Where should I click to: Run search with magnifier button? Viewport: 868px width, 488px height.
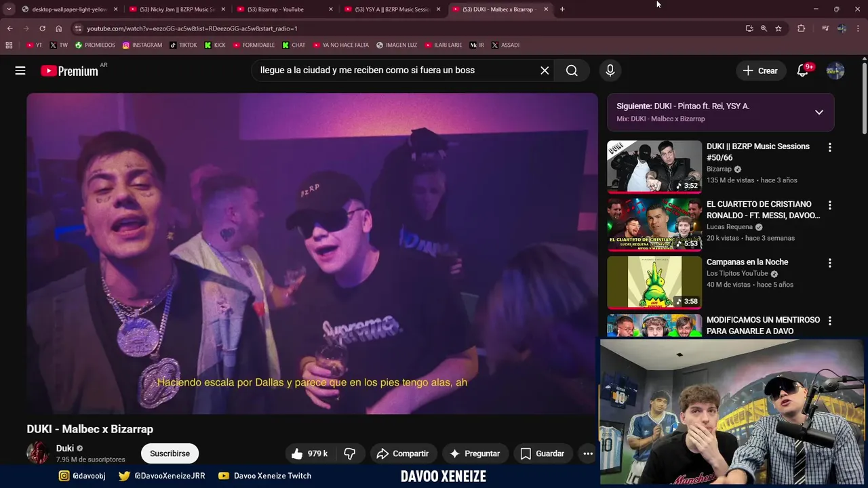point(572,70)
